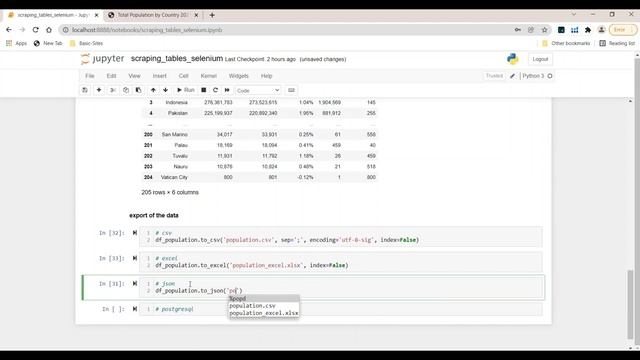Run cell In [32] with its run icon
This screenshot has width=640, height=360.
[135, 233]
